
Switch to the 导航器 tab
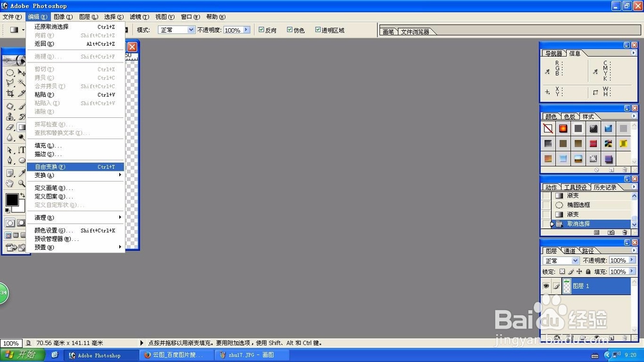(x=554, y=53)
